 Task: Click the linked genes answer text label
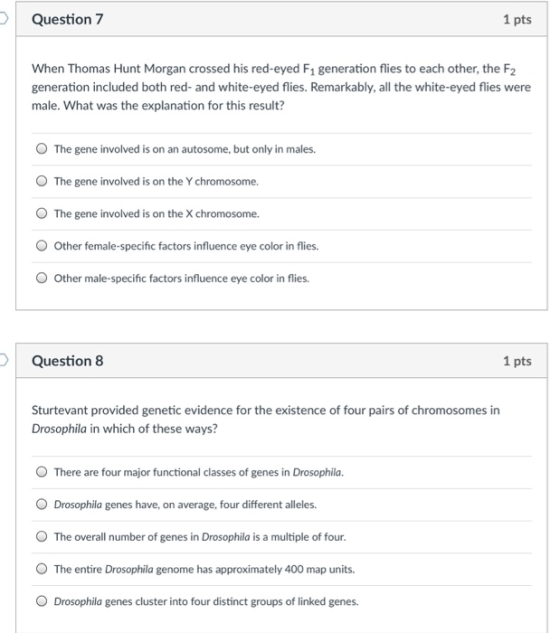[x=206, y=602]
